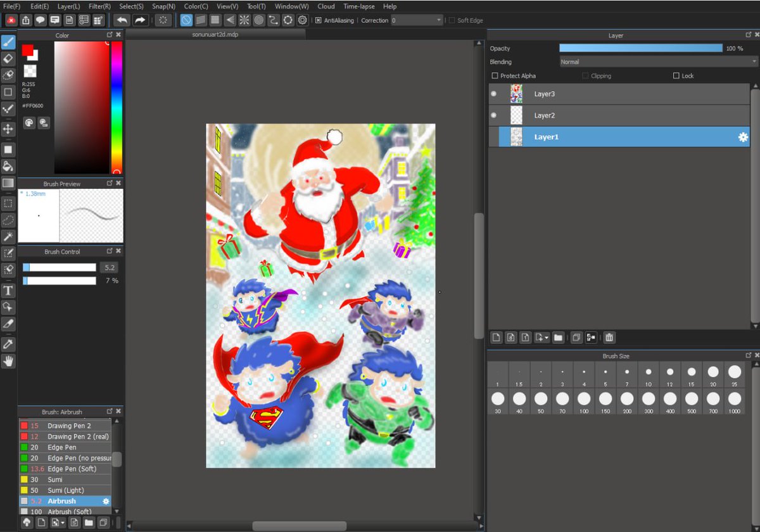The width and height of the screenshot is (760, 532).
Task: Select the Eyedropper tool
Action: click(x=8, y=345)
